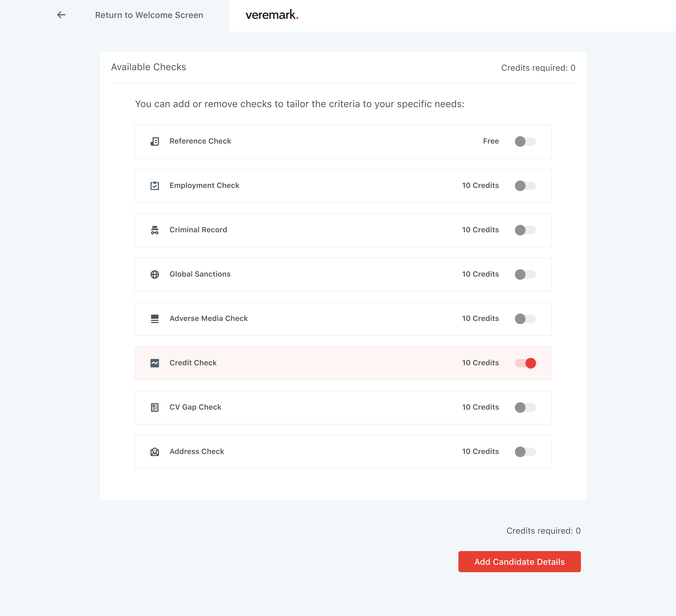This screenshot has height=616, width=676.
Task: Open Return to Welcome Screen link
Action: [149, 15]
